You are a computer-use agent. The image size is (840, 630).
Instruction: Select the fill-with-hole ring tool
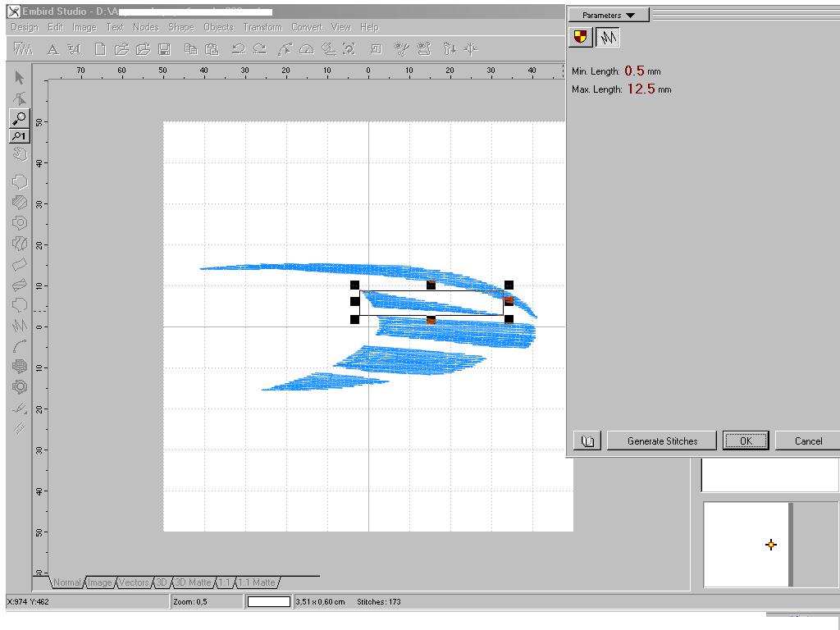tap(20, 222)
